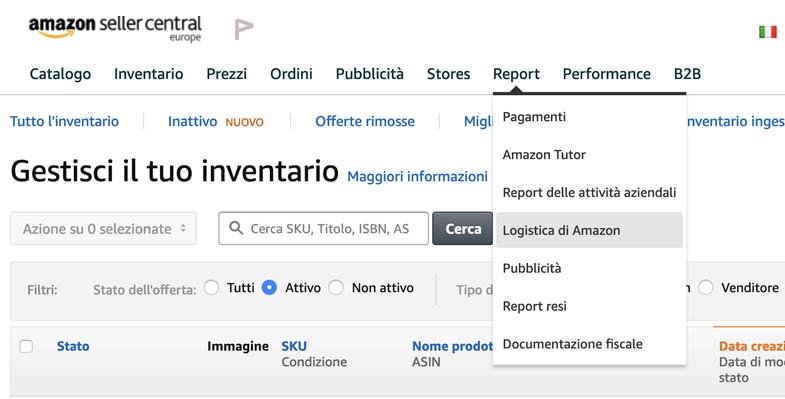Open the Stores menu
The width and height of the screenshot is (785, 399).
pyautogui.click(x=449, y=74)
